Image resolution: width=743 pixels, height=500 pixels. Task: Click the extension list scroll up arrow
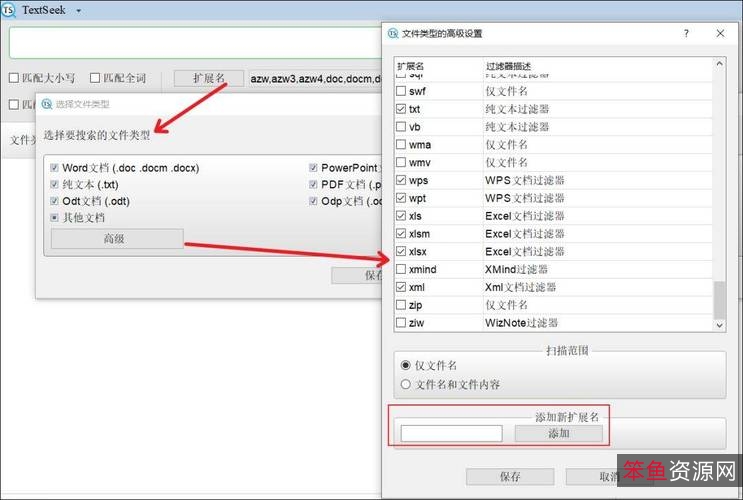[719, 64]
